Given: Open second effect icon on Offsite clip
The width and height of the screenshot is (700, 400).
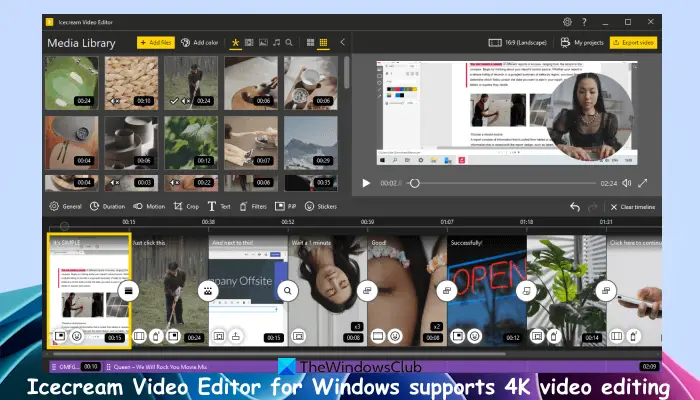Looking at the screenshot, I should tap(236, 336).
